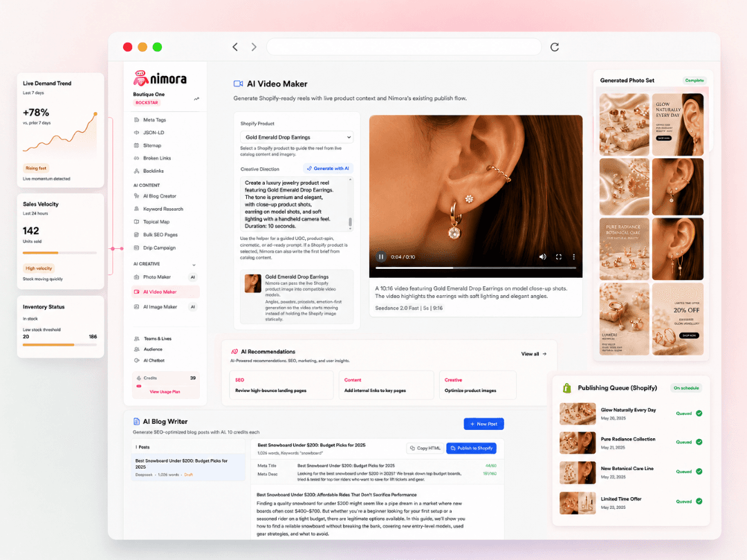Image resolution: width=747 pixels, height=560 pixels.
Task: Click the Photo Maker sidebar icon
Action: pyautogui.click(x=137, y=277)
